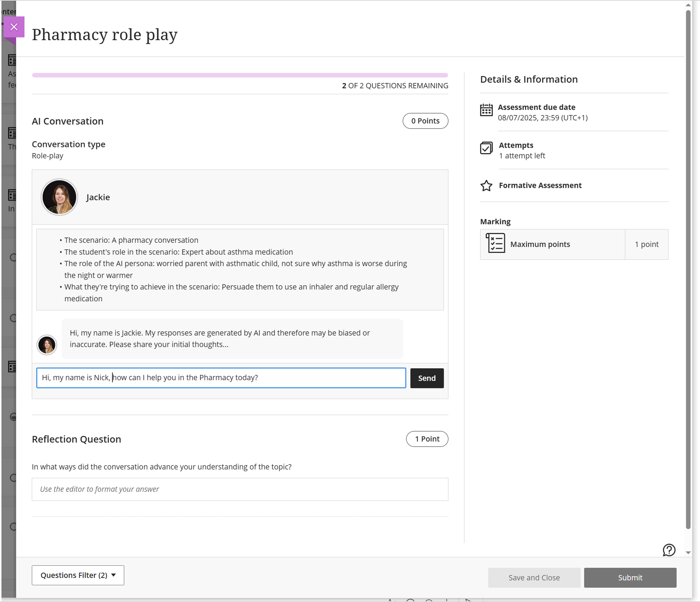Click the 1 Point badge for Reflection Question
Viewport: 700px width, 602px height.
[427, 439]
